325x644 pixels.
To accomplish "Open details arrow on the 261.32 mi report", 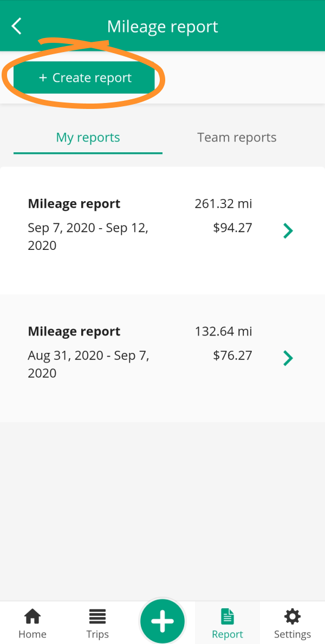I will [288, 230].
